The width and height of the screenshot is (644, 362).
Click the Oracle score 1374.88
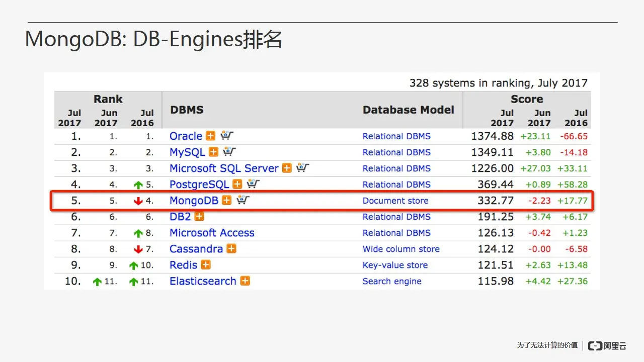coord(493,136)
